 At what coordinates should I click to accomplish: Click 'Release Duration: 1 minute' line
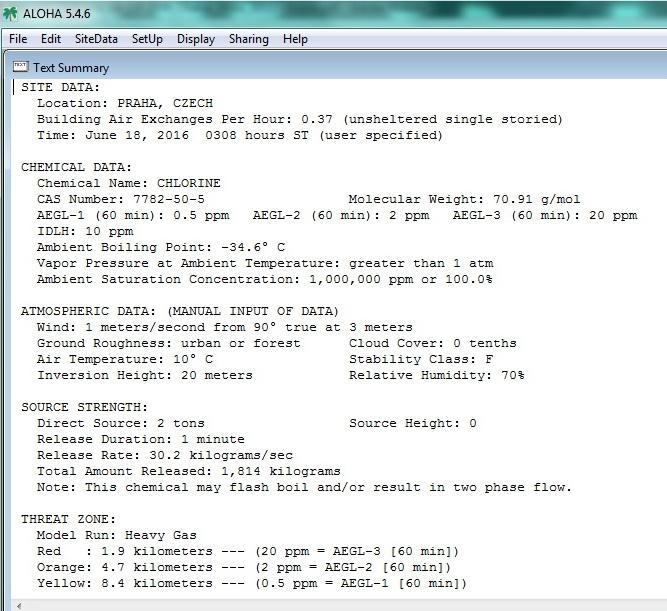tap(141, 439)
